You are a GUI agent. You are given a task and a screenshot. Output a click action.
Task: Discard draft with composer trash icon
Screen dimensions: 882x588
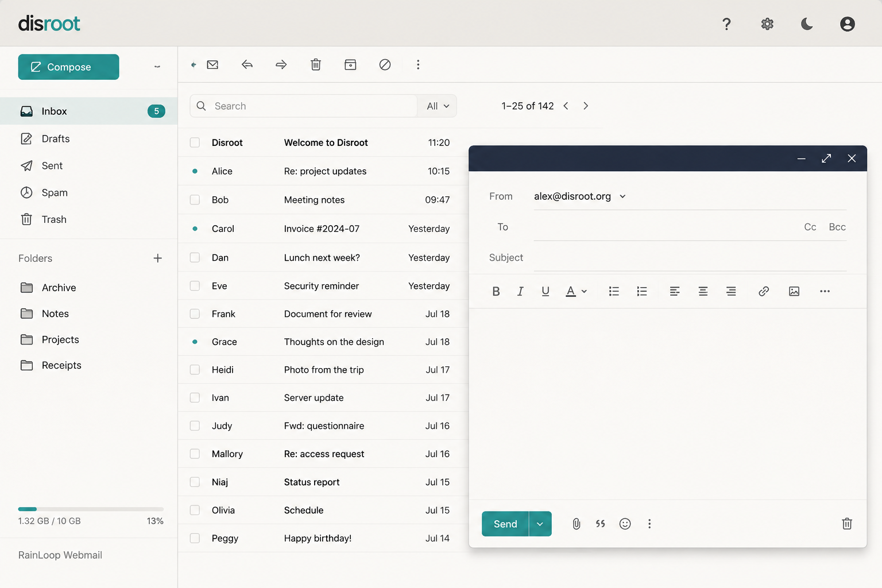[x=847, y=524]
